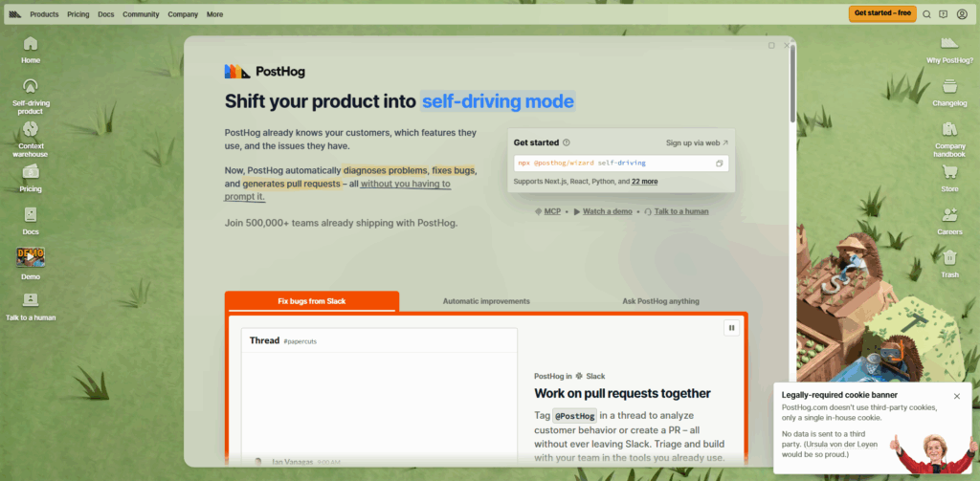Open the Company menu
The image size is (980, 481).
(183, 13)
